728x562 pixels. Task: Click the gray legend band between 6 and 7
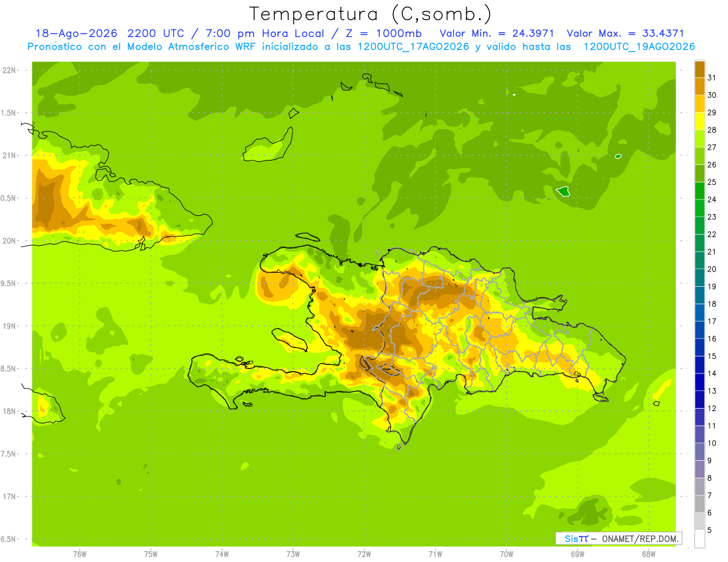(699, 504)
